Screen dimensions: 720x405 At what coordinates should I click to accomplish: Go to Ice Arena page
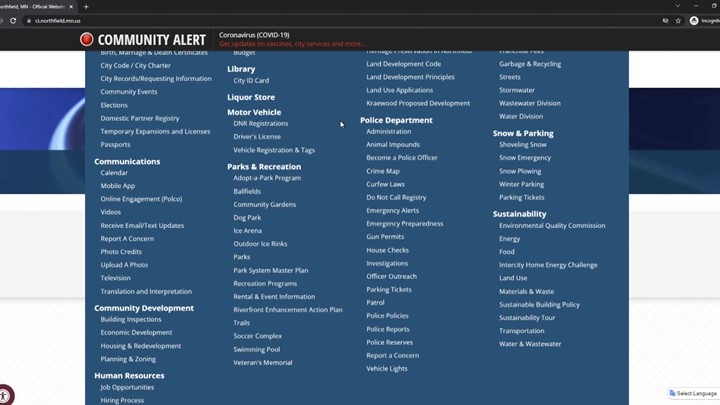(248, 231)
